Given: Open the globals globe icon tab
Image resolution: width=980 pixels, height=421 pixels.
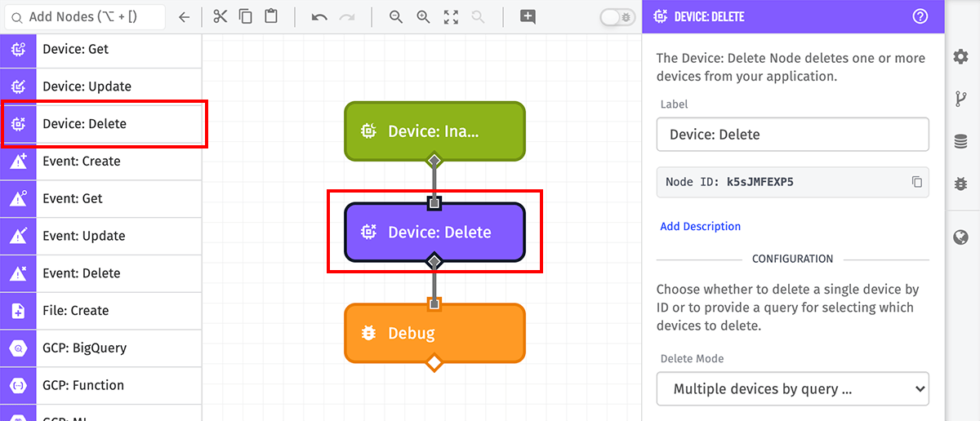Looking at the screenshot, I should click(961, 237).
